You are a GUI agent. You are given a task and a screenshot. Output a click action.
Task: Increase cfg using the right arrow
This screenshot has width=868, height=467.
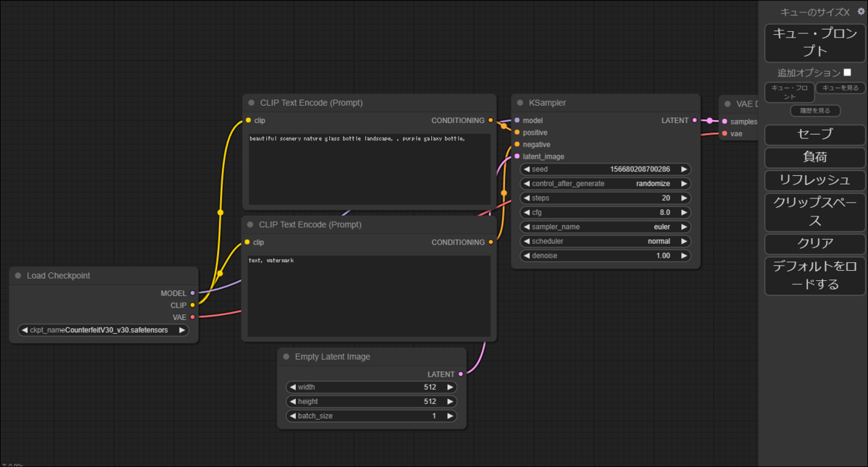pyautogui.click(x=684, y=212)
